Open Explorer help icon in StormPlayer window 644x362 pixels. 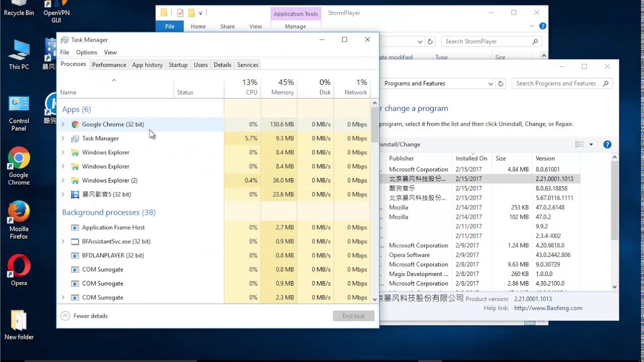click(542, 26)
